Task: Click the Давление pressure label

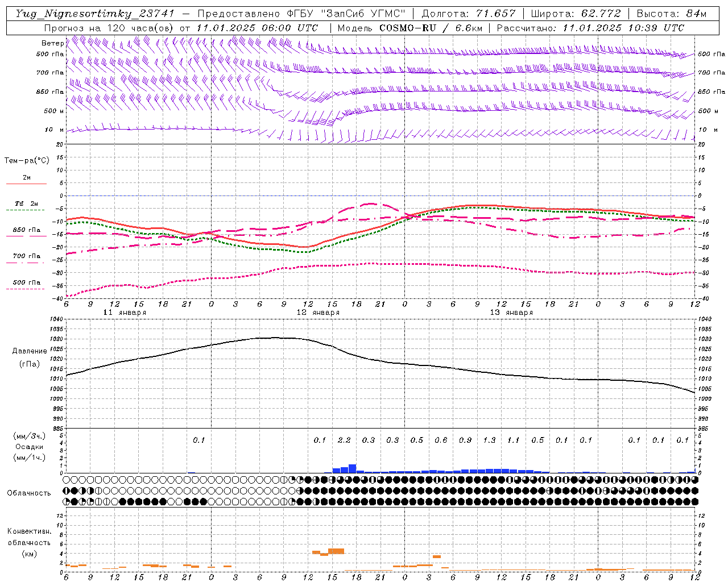Action: (30, 351)
